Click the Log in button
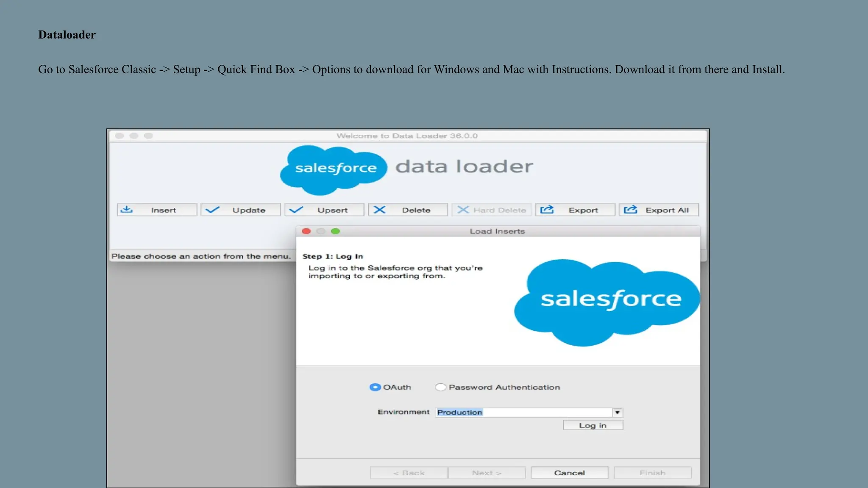The width and height of the screenshot is (868, 488). point(593,425)
